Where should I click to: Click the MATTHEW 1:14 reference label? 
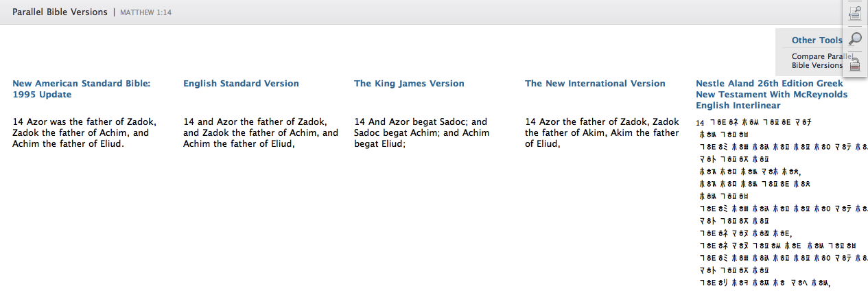(x=147, y=12)
